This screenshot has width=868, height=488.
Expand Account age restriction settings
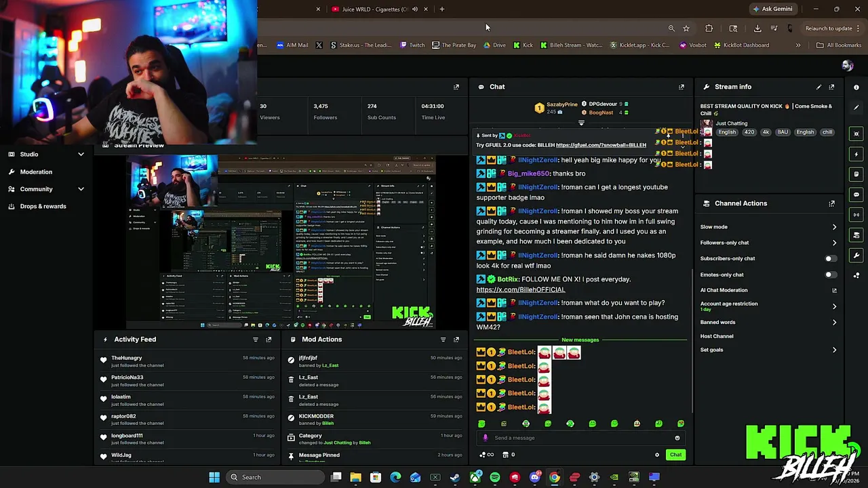pos(834,306)
